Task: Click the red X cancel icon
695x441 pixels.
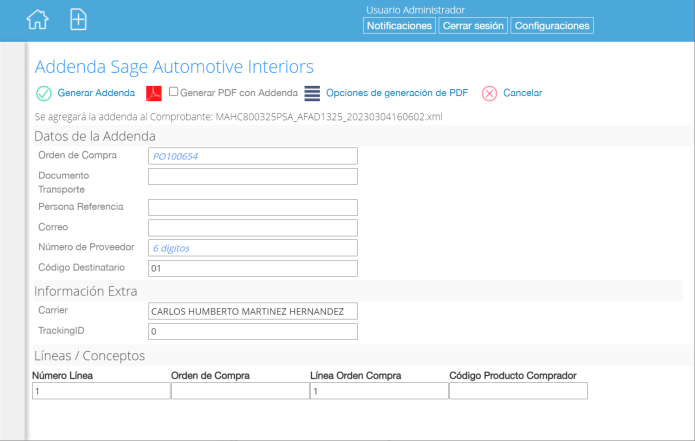Action: point(489,94)
